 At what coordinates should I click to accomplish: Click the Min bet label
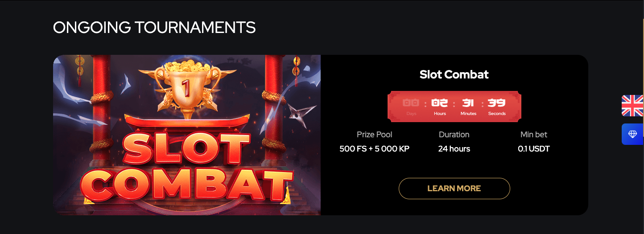(534, 135)
